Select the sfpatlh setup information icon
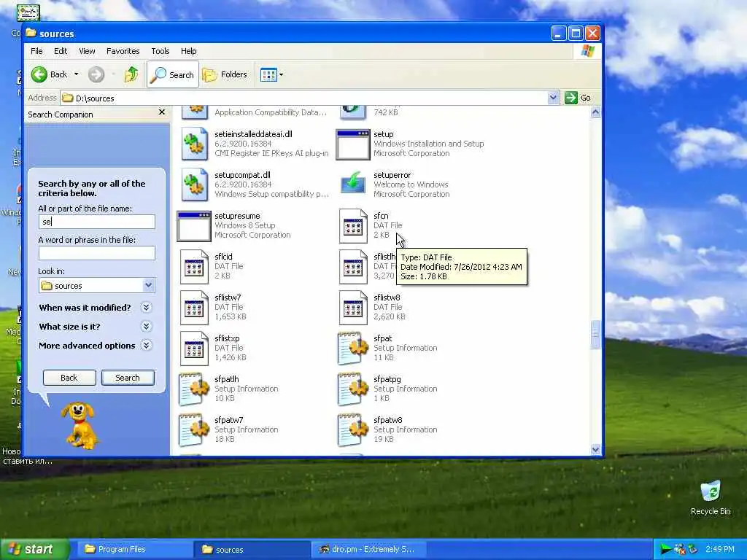 pyautogui.click(x=194, y=389)
